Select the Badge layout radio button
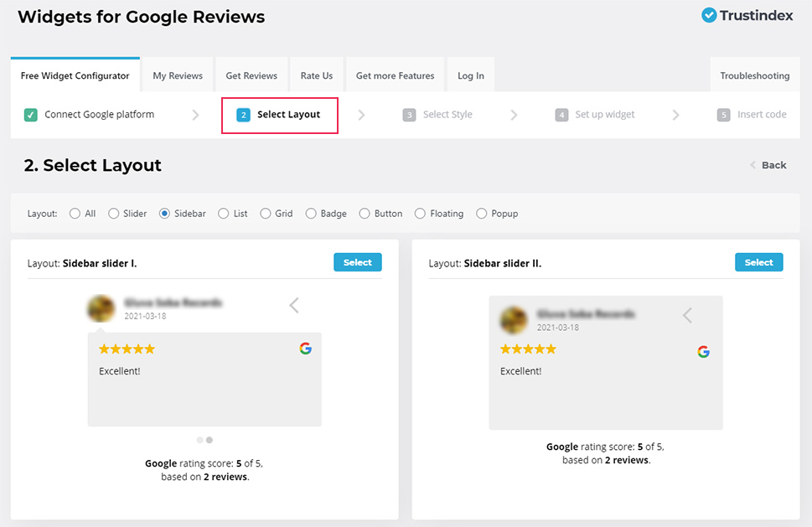 point(311,214)
